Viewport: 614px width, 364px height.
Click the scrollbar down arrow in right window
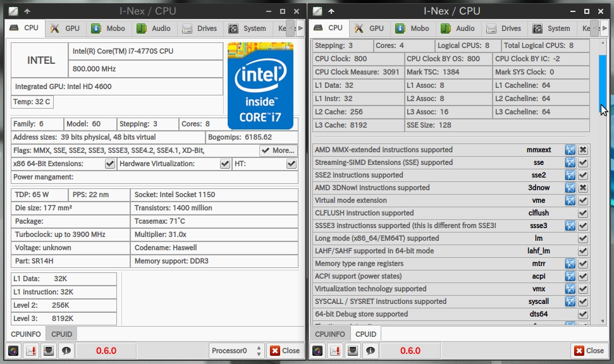[603, 321]
